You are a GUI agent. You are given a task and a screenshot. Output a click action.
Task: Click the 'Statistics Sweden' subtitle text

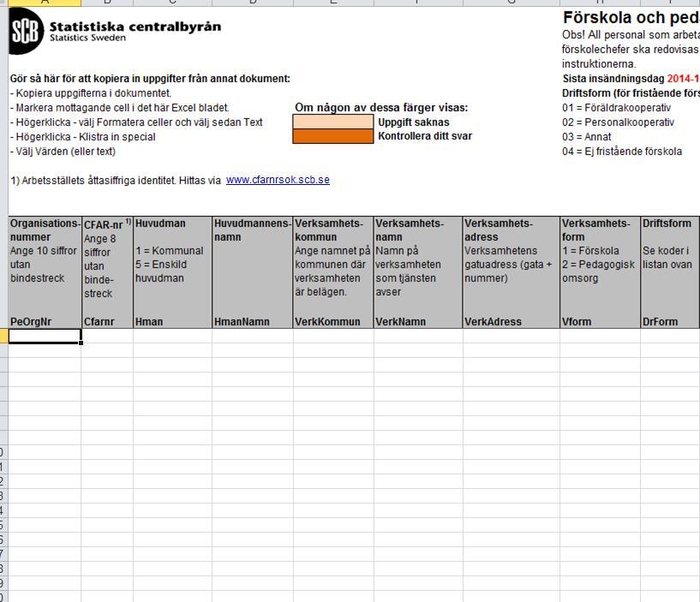87,38
